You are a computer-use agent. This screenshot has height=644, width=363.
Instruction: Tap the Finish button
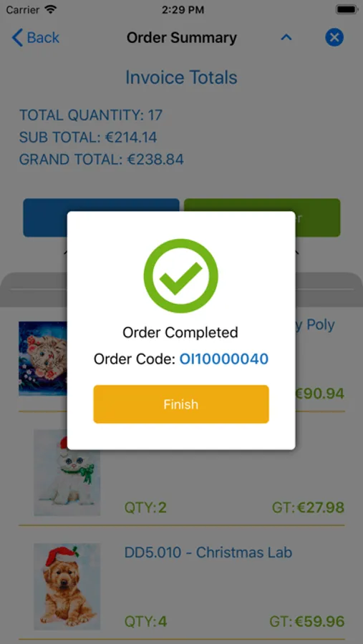tap(181, 404)
